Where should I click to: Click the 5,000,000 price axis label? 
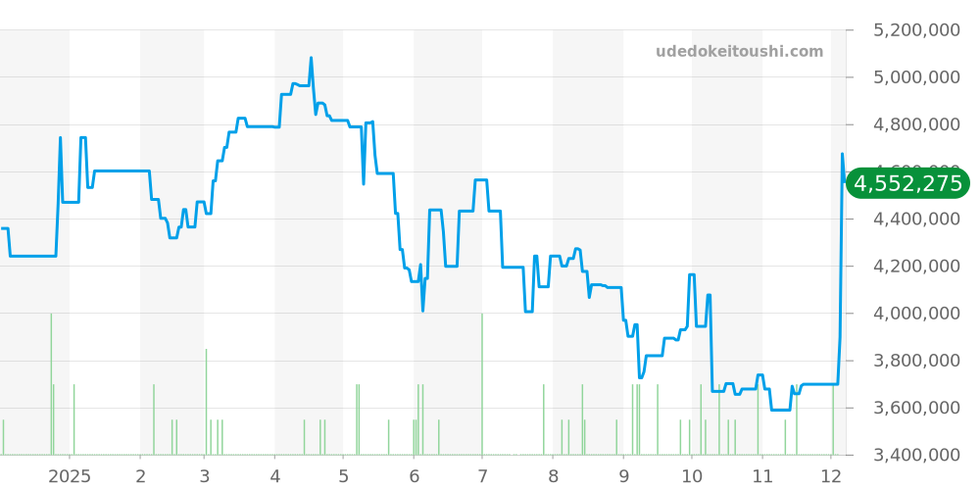(916, 77)
